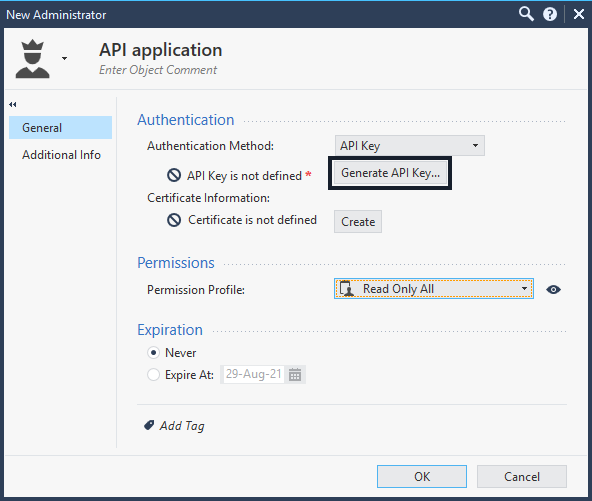Screen dimensions: 592x501
Task: View permission profile with eye icon
Action: click(553, 290)
